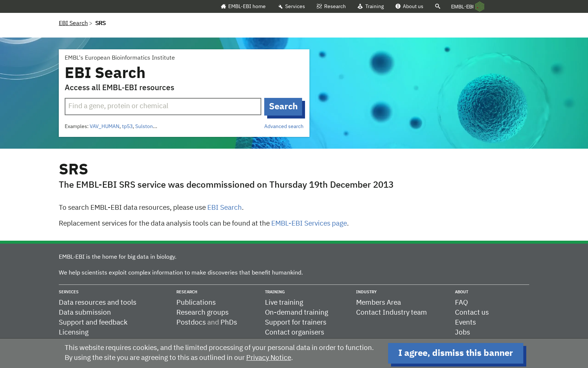Open Advanced search link

284,126
